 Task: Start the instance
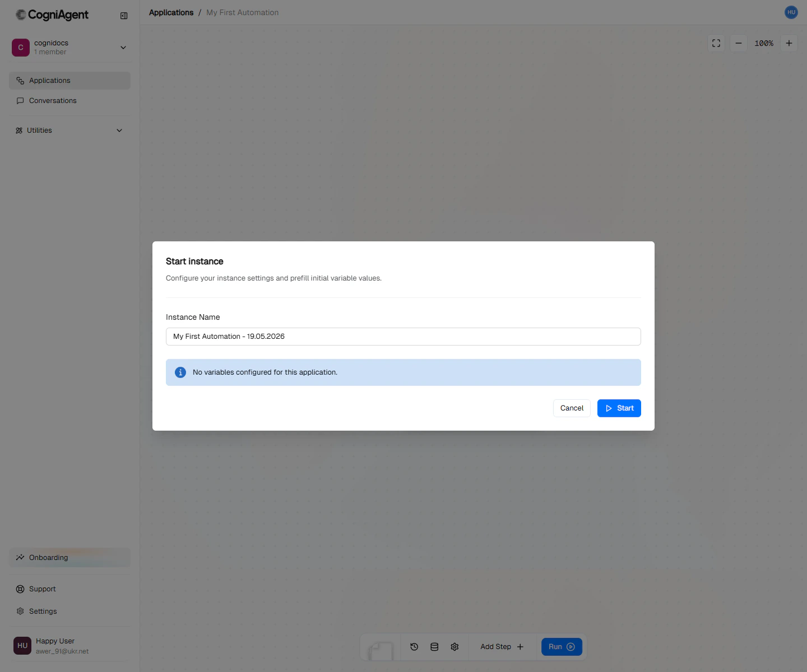619,408
